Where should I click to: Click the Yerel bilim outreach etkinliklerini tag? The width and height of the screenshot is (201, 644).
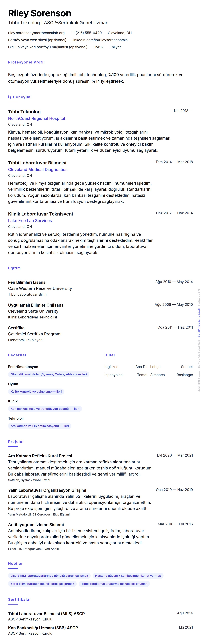[x=42, y=584]
